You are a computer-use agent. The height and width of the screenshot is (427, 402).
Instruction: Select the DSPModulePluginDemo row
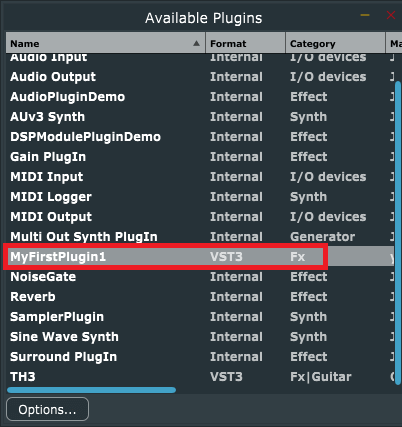pos(200,137)
